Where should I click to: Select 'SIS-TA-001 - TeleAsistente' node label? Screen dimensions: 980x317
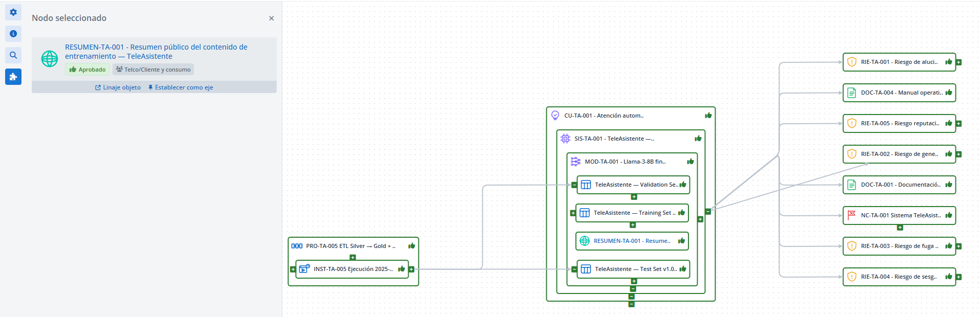[x=614, y=139]
